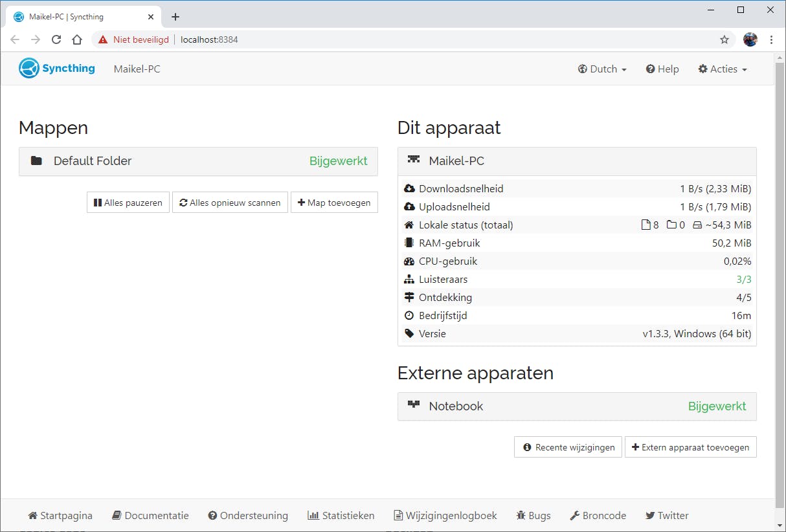Click the browser home icon

coord(77,39)
